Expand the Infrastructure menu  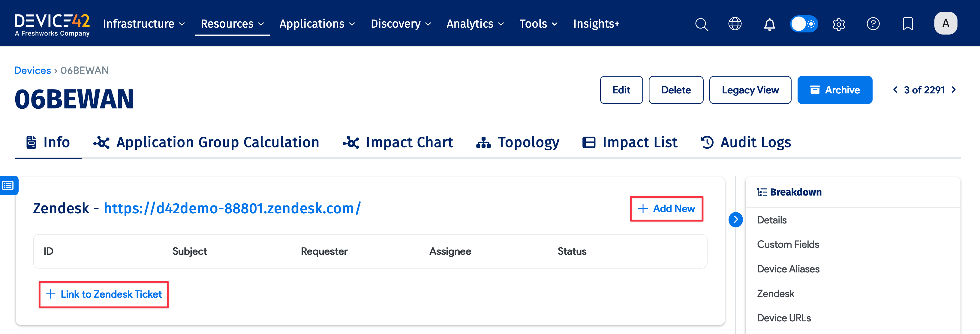click(144, 24)
